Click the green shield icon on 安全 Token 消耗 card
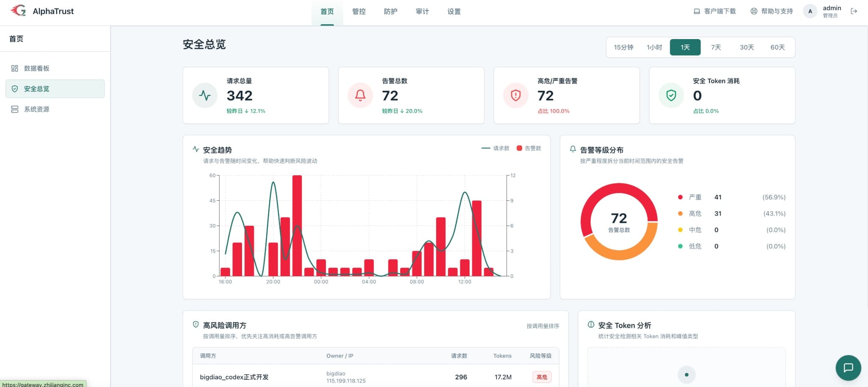The height and width of the screenshot is (387, 868). pyautogui.click(x=671, y=95)
